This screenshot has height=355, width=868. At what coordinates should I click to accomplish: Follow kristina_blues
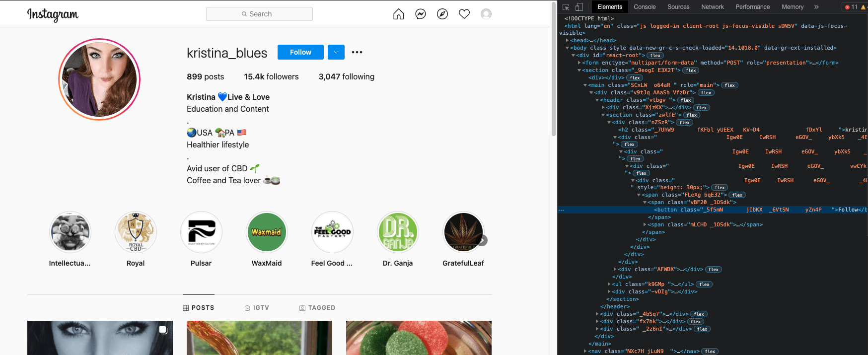[300, 52]
